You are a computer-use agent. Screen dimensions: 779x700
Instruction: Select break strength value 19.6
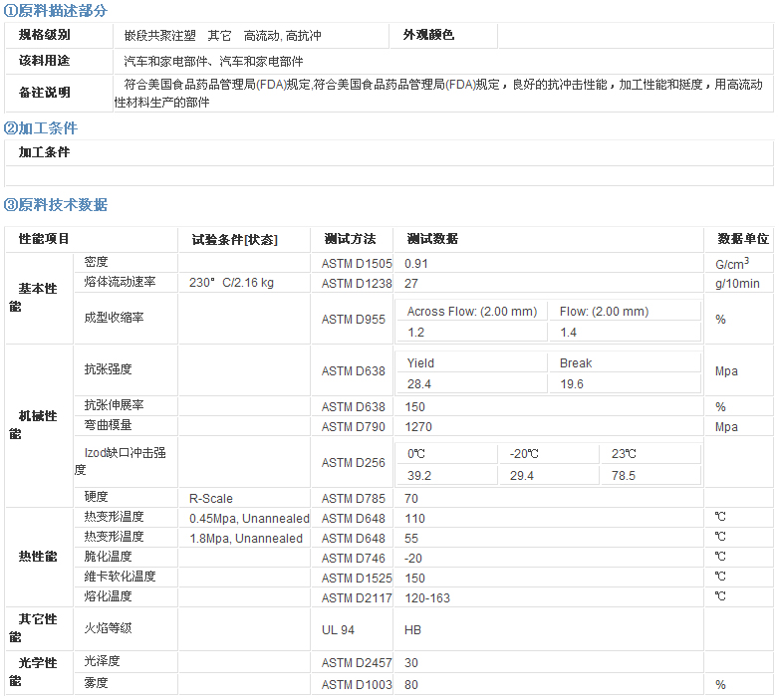(572, 383)
